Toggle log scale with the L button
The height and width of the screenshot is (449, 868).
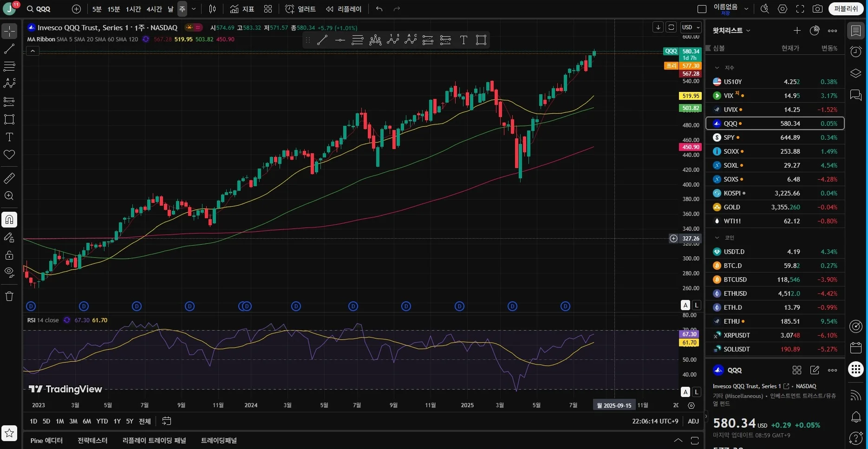pyautogui.click(x=697, y=305)
